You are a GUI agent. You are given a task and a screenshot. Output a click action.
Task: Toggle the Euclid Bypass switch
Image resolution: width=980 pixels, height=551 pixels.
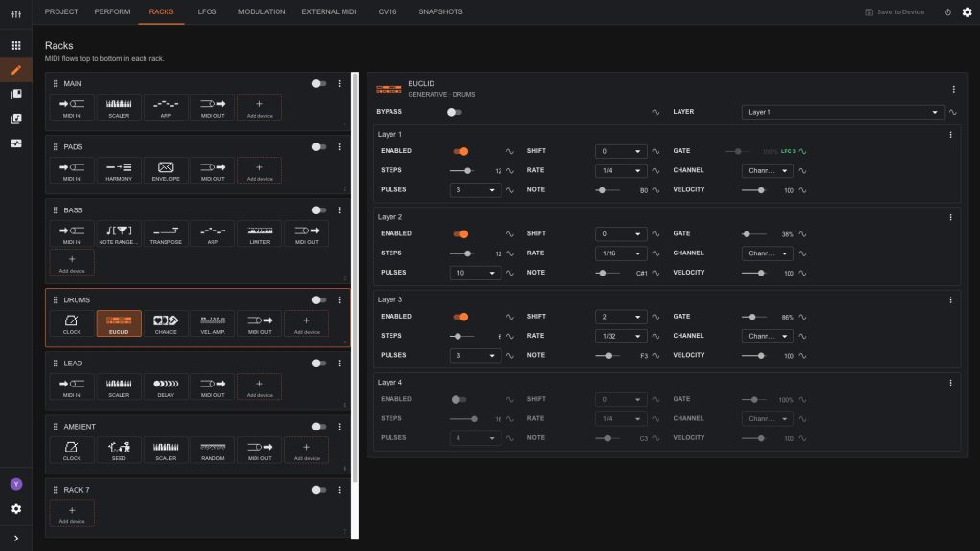pyautogui.click(x=455, y=113)
